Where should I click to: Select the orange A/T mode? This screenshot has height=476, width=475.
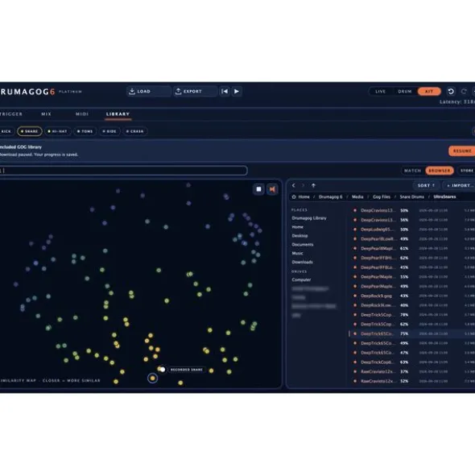[429, 91]
